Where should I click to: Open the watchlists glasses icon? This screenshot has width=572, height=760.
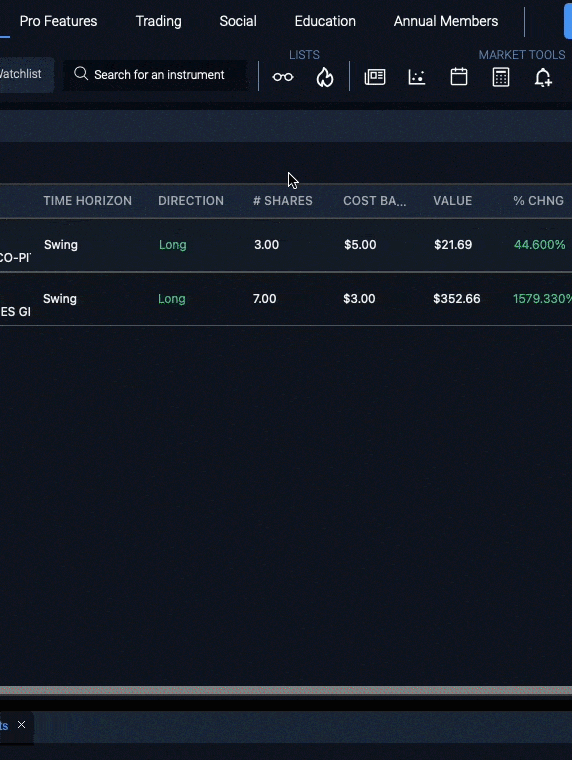pyautogui.click(x=283, y=77)
